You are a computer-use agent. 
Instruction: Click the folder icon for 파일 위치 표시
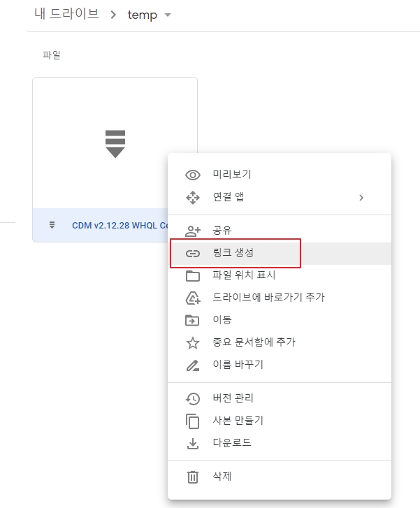tap(193, 276)
